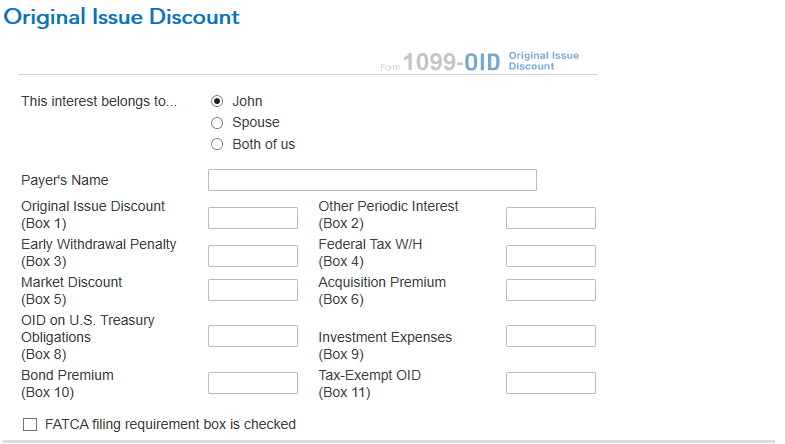The image size is (785, 444).
Task: Click the Federal Tax W/H Box 4 field
Action: pos(550,256)
